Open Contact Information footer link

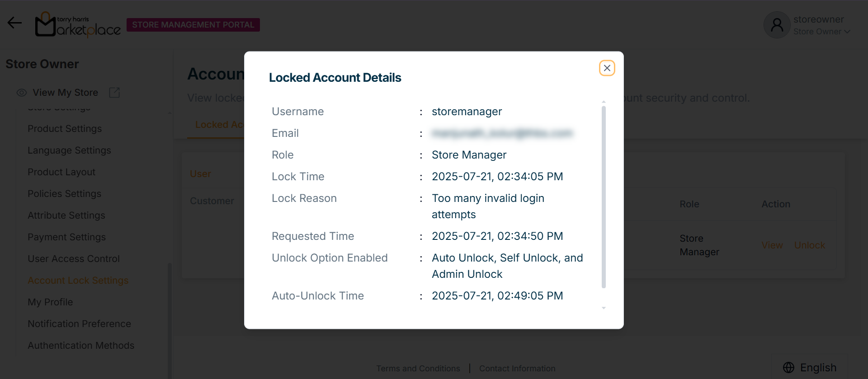point(517,369)
